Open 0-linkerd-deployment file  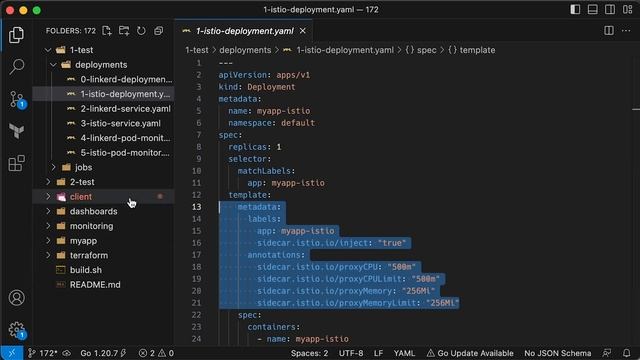click(104, 79)
